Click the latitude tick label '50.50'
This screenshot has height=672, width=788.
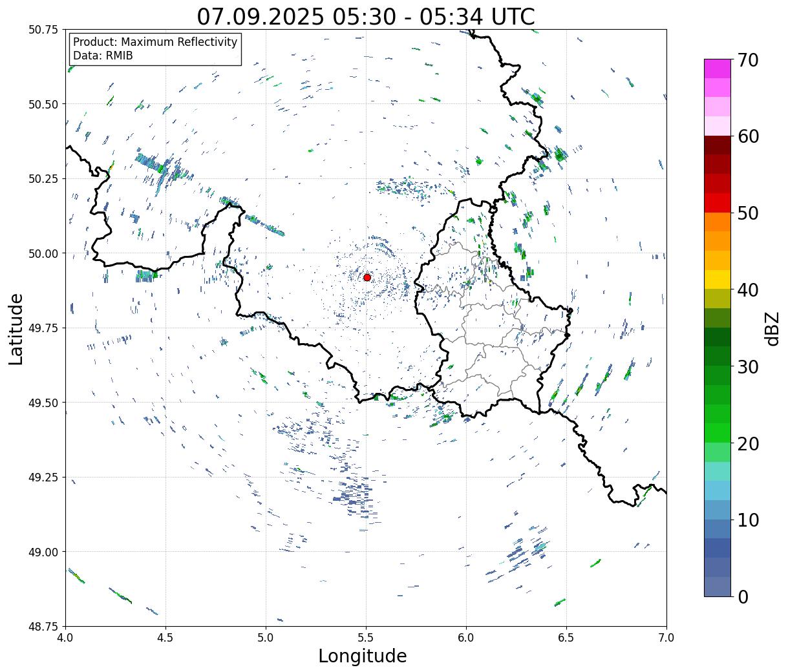click(x=43, y=104)
